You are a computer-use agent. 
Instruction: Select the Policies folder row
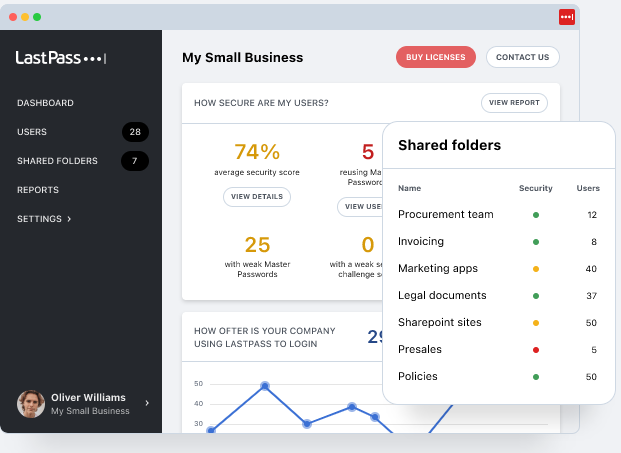coord(499,377)
